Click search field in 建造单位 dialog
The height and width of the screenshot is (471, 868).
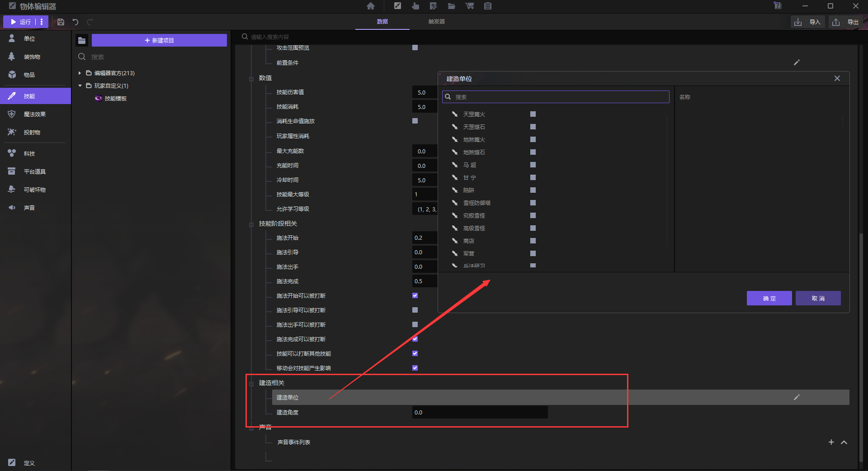coord(556,97)
